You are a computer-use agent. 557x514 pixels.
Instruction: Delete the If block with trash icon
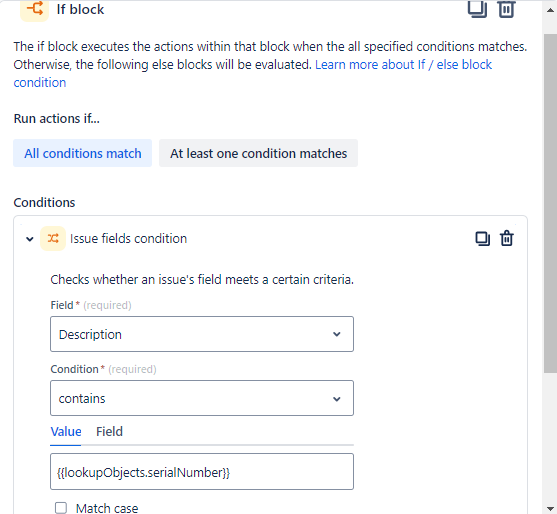(506, 9)
